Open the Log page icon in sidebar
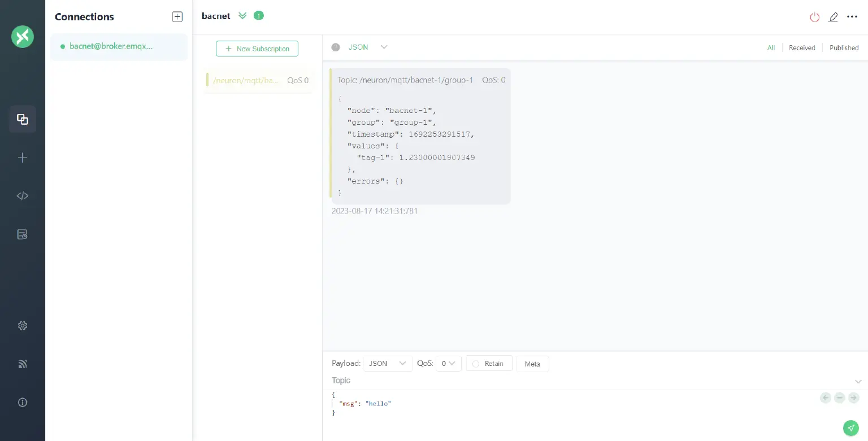 [23, 234]
